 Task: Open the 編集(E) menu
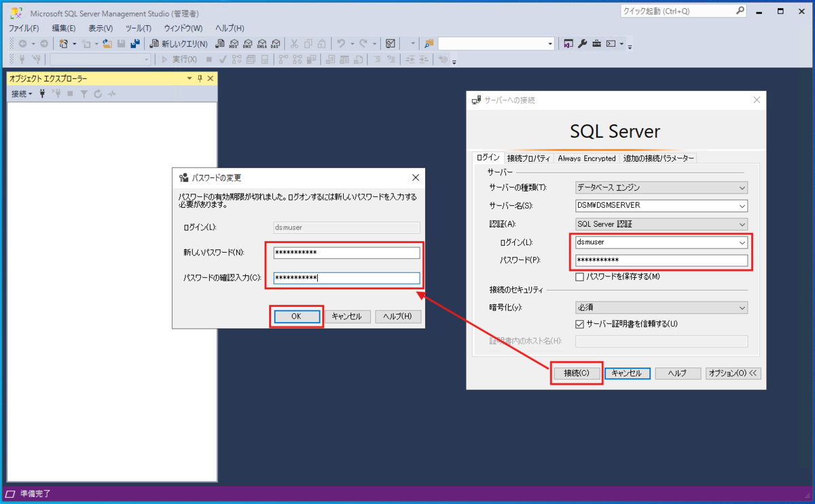pos(64,28)
